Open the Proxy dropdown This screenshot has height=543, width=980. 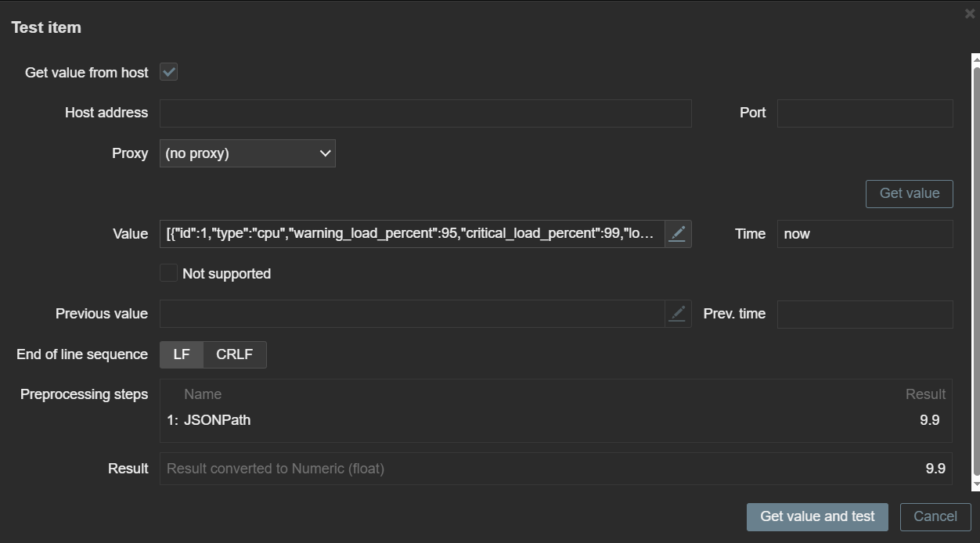247,153
